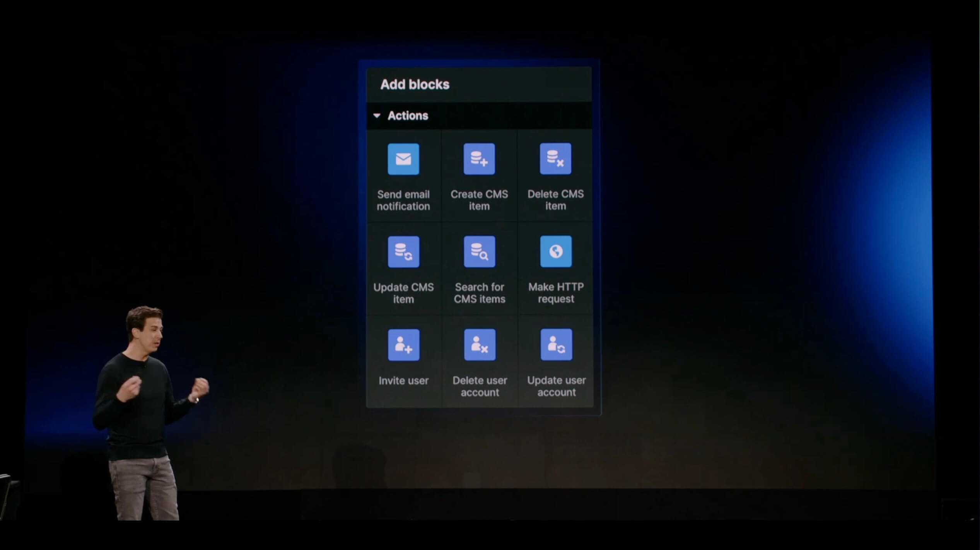Click the "Update CMS item" label

pyautogui.click(x=403, y=293)
